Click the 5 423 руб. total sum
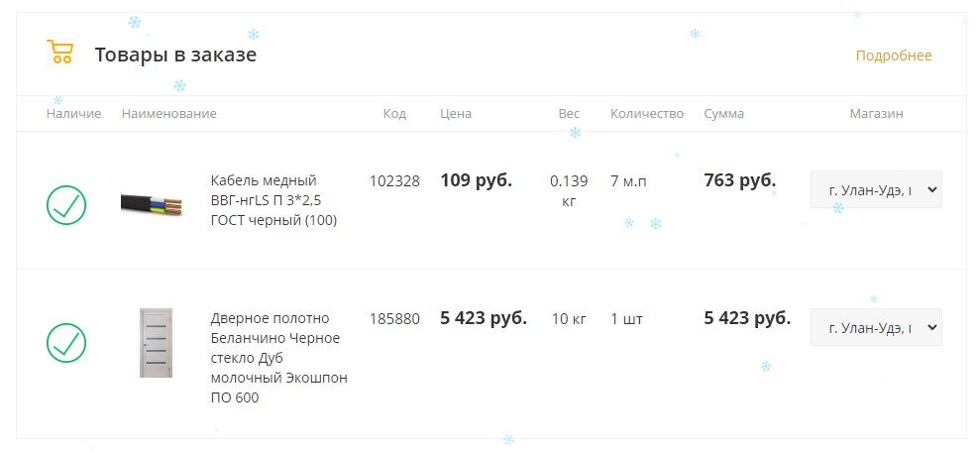The image size is (980, 451). point(747,318)
